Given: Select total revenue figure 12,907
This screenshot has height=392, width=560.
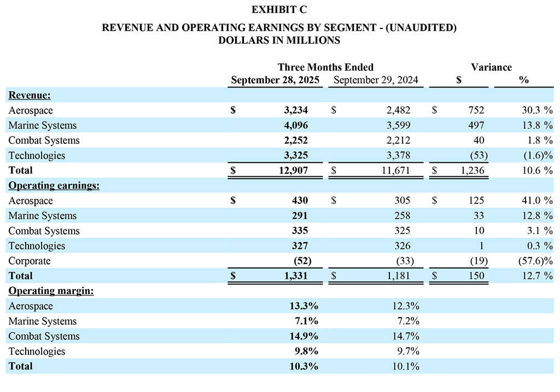Looking at the screenshot, I should (293, 170).
